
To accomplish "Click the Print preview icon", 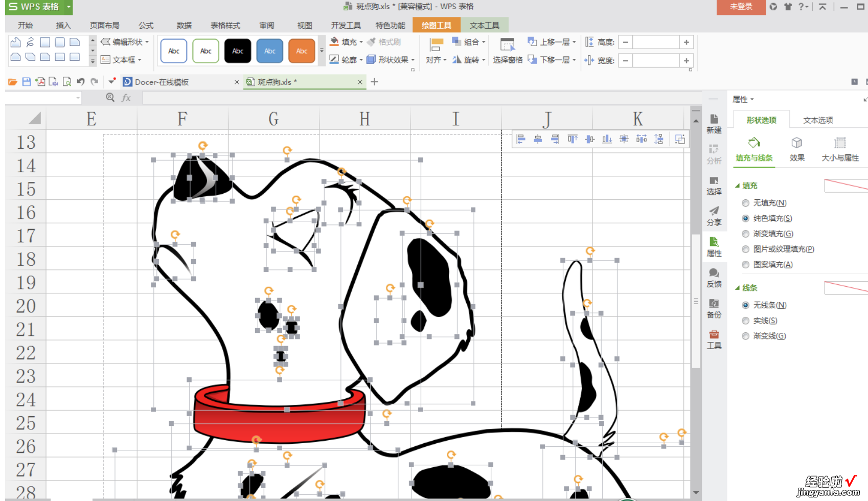I will pos(67,82).
